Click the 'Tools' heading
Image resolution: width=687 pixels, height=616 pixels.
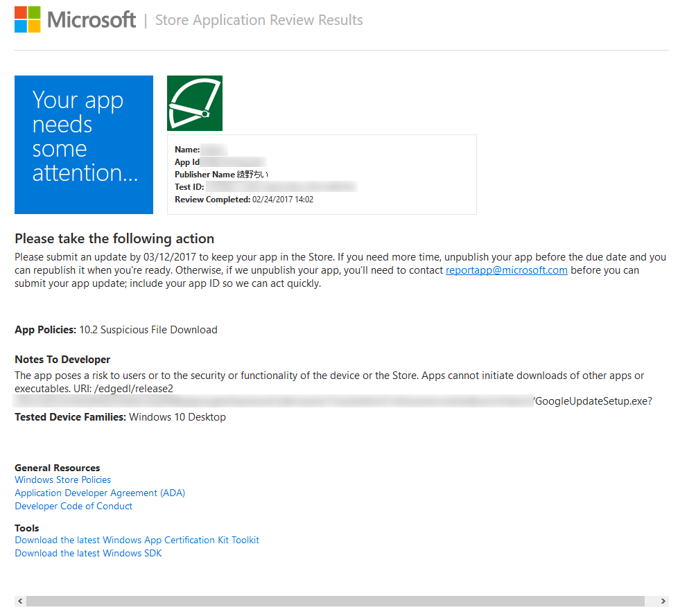(x=27, y=529)
